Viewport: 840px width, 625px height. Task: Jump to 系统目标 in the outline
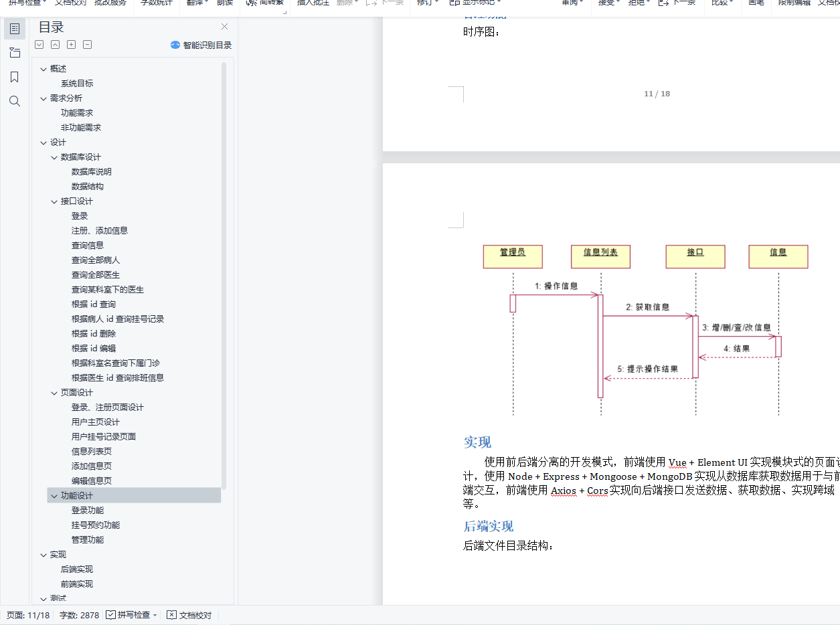[x=77, y=84]
